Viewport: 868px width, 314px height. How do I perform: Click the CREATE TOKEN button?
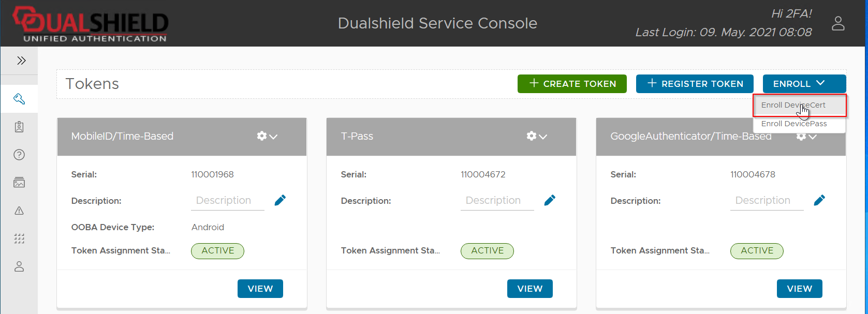pyautogui.click(x=572, y=84)
